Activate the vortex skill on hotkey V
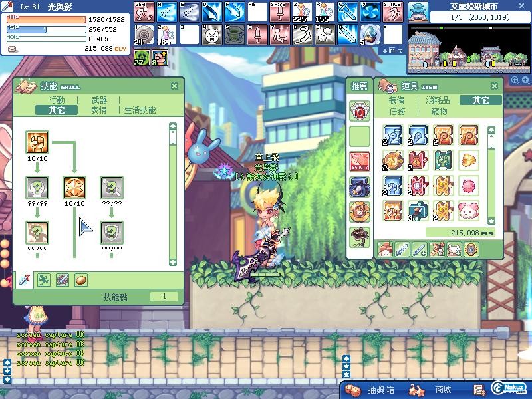The height and width of the screenshot is (399, 532). (370, 12)
